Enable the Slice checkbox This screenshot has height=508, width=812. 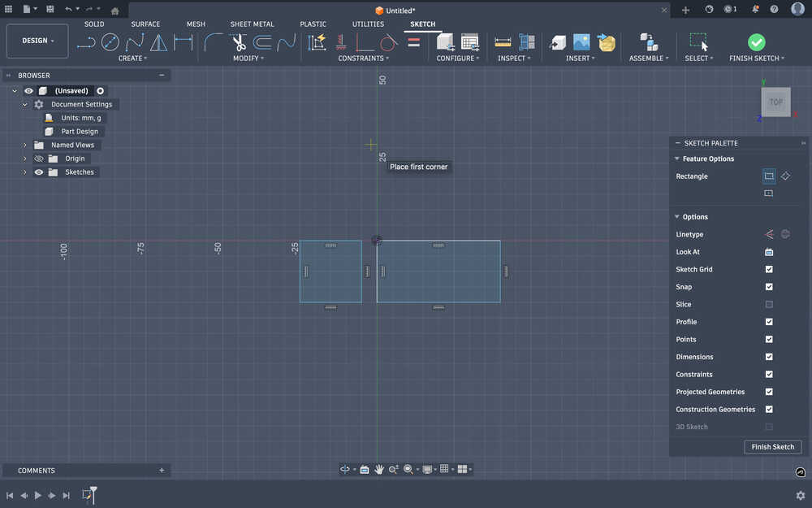(769, 304)
